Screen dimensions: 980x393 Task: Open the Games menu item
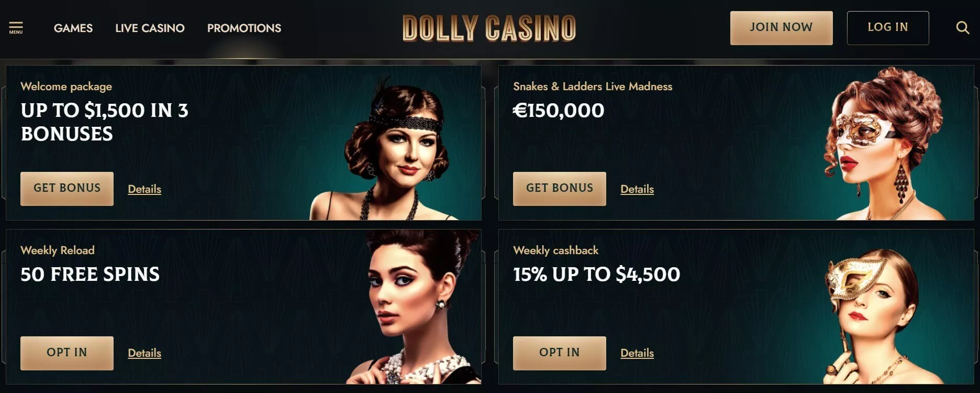point(73,28)
